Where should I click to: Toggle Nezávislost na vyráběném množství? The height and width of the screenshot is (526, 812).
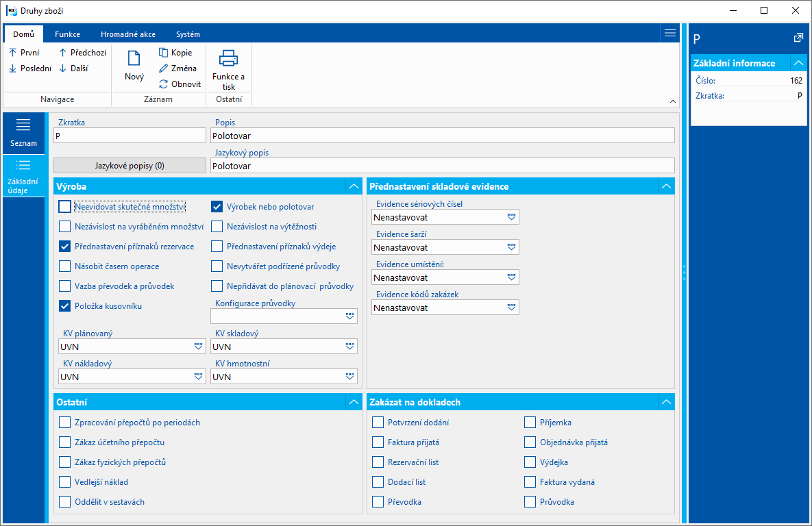coord(64,226)
